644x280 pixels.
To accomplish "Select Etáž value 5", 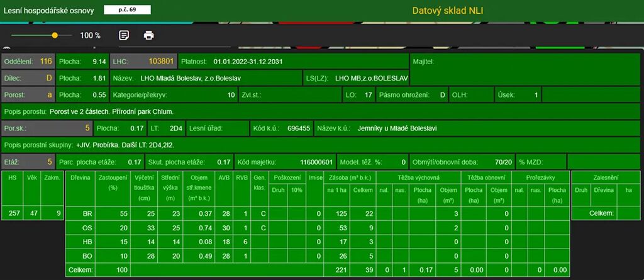I will (x=50, y=162).
